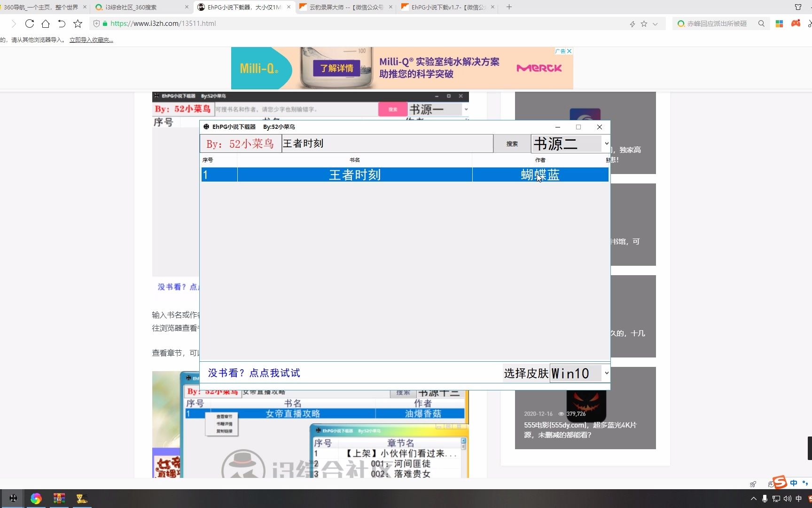
Task: Click the skin shirt icon in title bar
Action: coord(798,7)
